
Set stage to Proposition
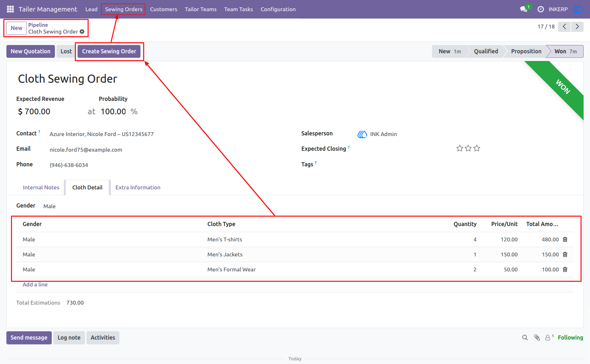[526, 51]
